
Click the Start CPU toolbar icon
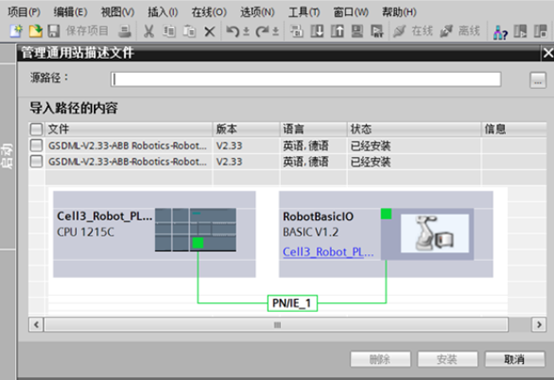(x=520, y=31)
